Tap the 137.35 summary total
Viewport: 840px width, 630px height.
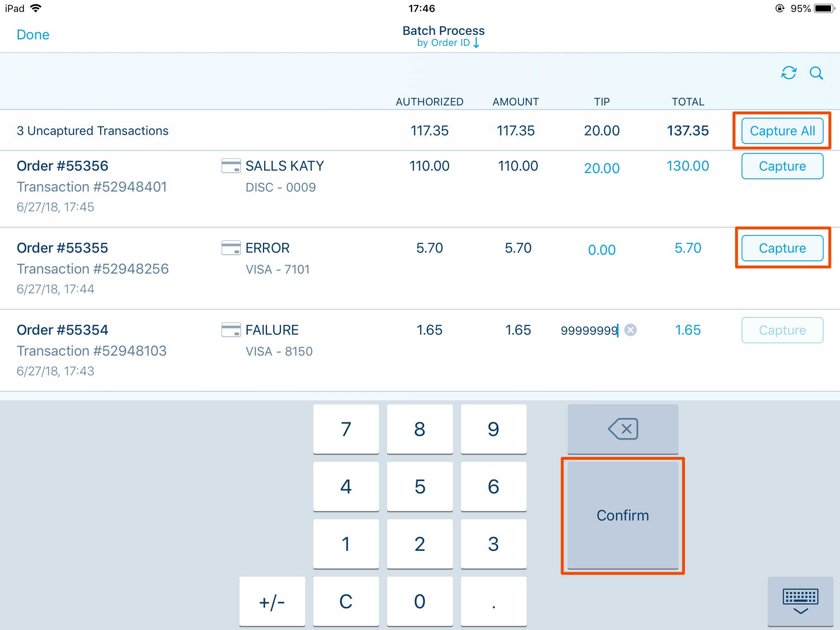[x=688, y=131]
